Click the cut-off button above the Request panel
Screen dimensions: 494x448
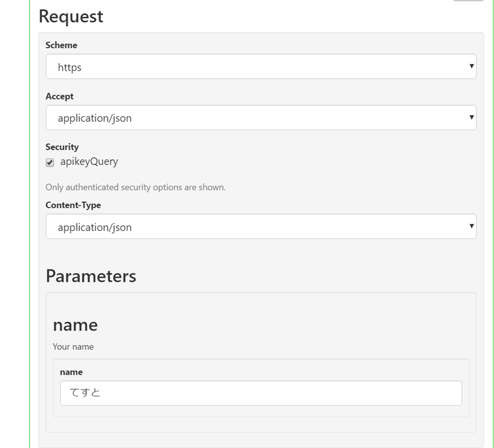[468, 1]
